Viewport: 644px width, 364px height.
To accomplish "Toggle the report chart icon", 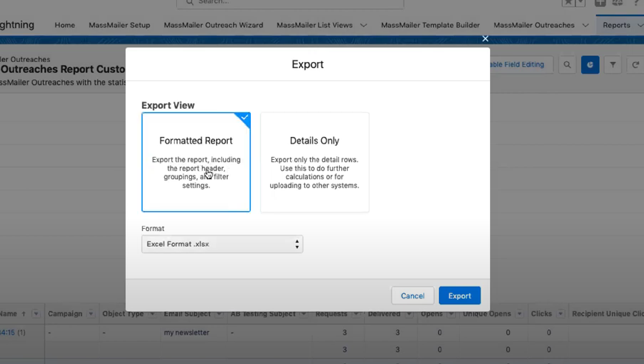I will coord(590,65).
